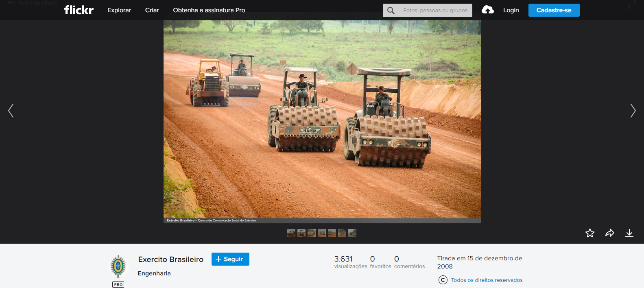644x288 pixels.
Task: Open Todos os direitos reservados link
Action: pos(487,280)
